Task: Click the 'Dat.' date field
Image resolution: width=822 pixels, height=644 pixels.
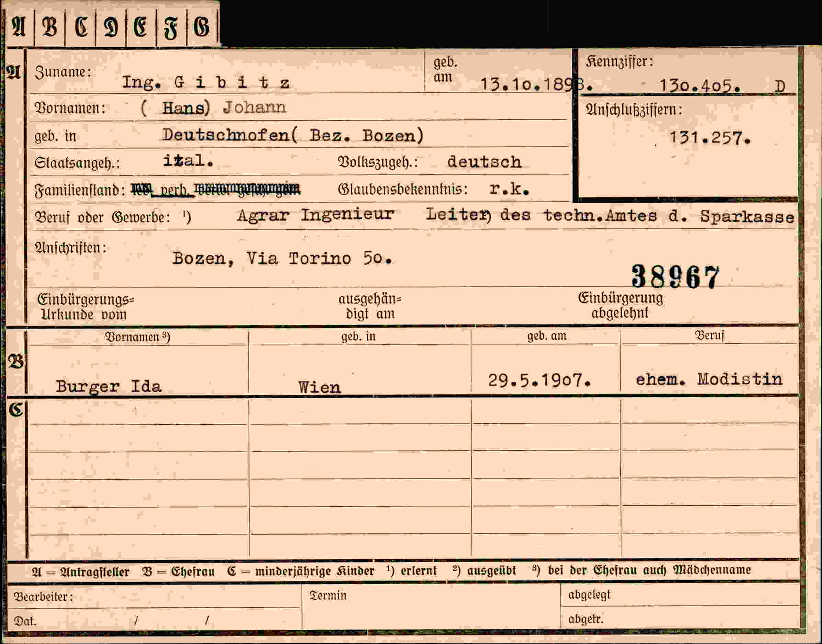Action: click(x=154, y=619)
